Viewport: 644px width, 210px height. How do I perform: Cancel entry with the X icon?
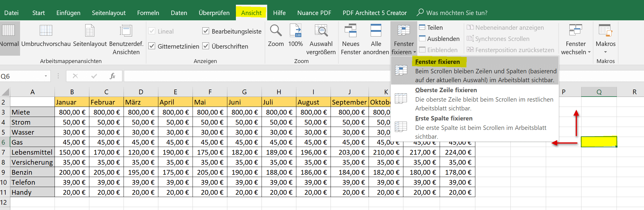point(75,76)
